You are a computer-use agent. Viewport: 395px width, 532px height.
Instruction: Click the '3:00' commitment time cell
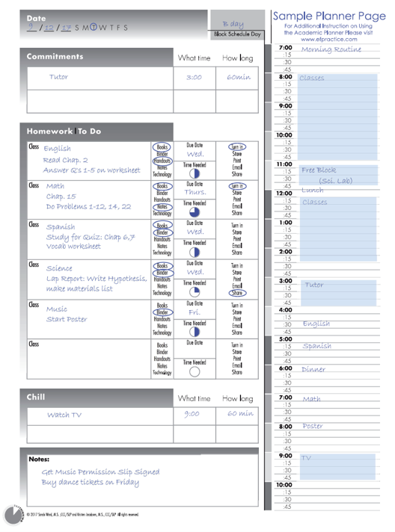click(195, 78)
